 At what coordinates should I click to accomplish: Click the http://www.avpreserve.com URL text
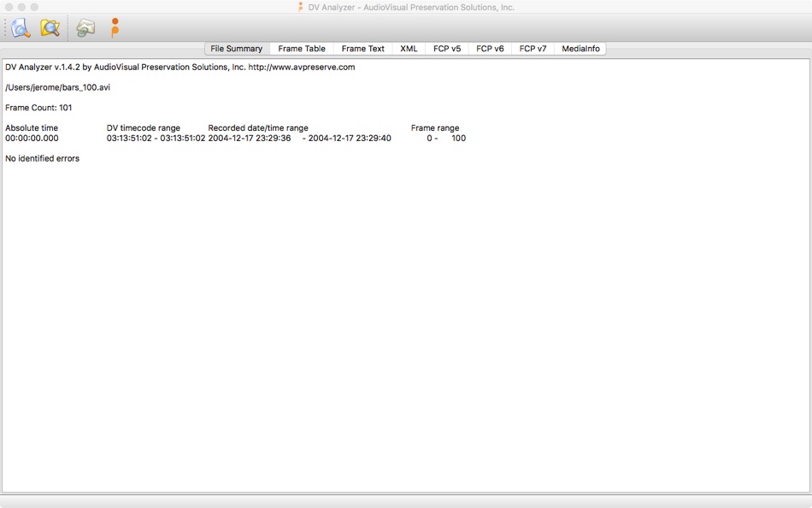click(x=302, y=67)
